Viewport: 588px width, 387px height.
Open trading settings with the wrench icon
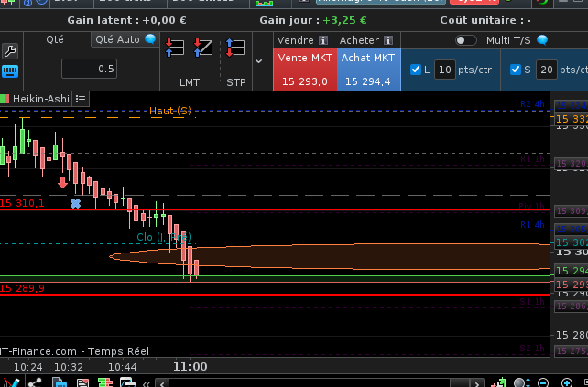coord(10,51)
